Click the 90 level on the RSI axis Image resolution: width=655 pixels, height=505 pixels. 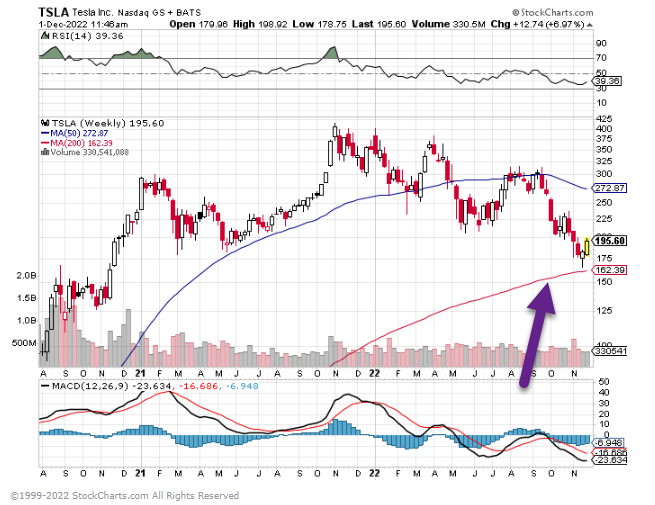pyautogui.click(x=601, y=43)
